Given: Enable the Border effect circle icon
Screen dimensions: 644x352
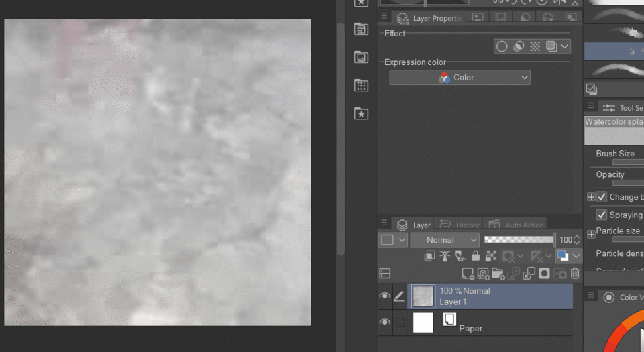Looking at the screenshot, I should (502, 46).
